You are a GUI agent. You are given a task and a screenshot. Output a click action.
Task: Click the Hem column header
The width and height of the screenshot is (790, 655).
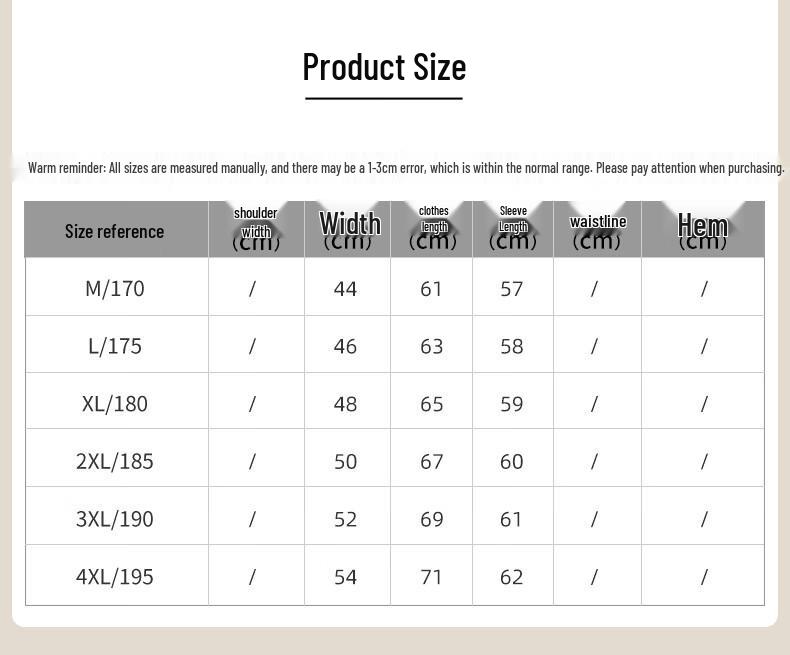coord(703,229)
